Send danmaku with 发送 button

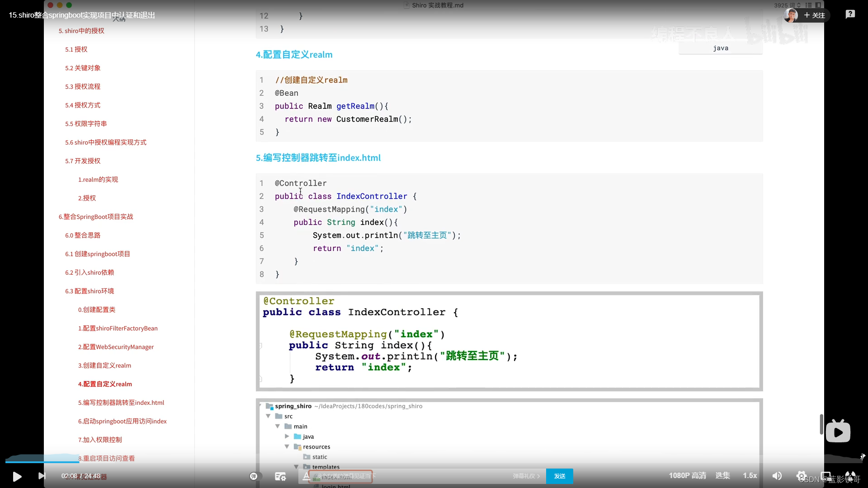click(x=560, y=476)
